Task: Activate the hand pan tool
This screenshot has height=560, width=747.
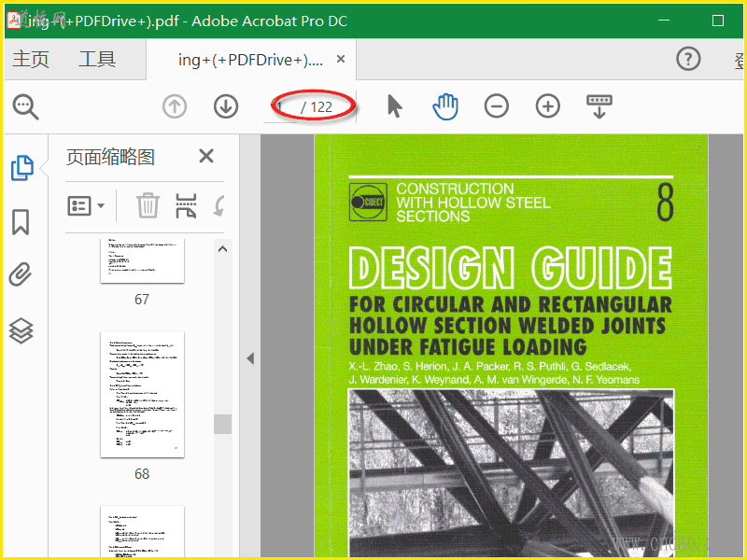Action: click(x=445, y=106)
